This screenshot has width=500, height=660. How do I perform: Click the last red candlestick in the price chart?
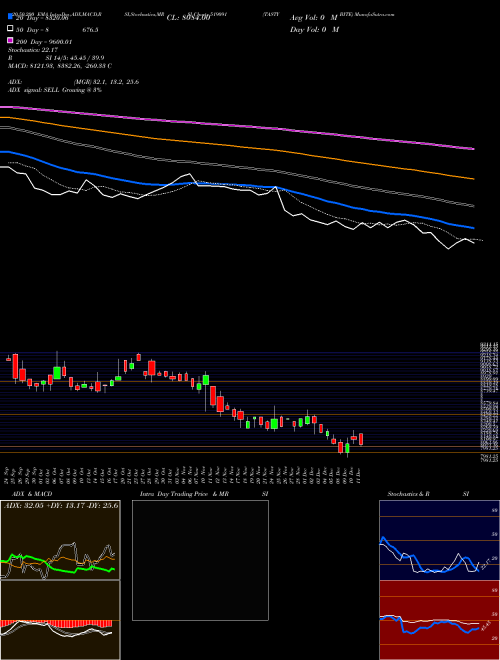pos(361,439)
